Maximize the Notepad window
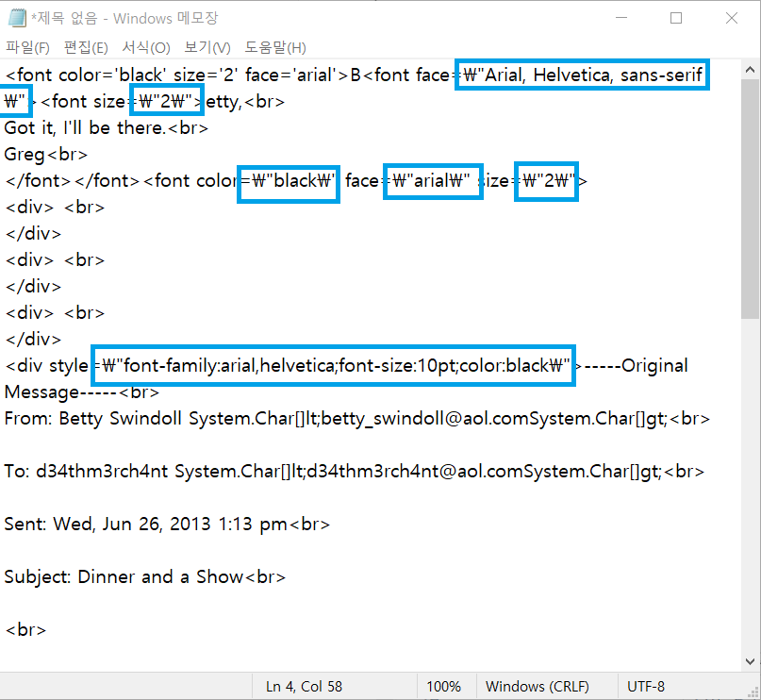 point(676,18)
